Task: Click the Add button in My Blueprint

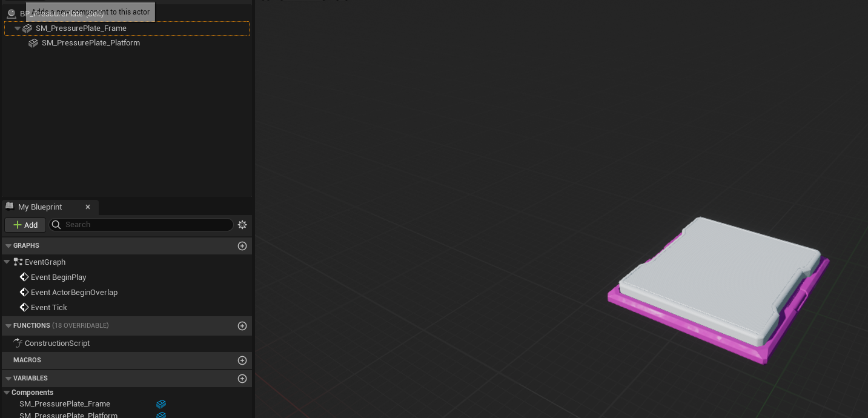Action: click(x=25, y=225)
